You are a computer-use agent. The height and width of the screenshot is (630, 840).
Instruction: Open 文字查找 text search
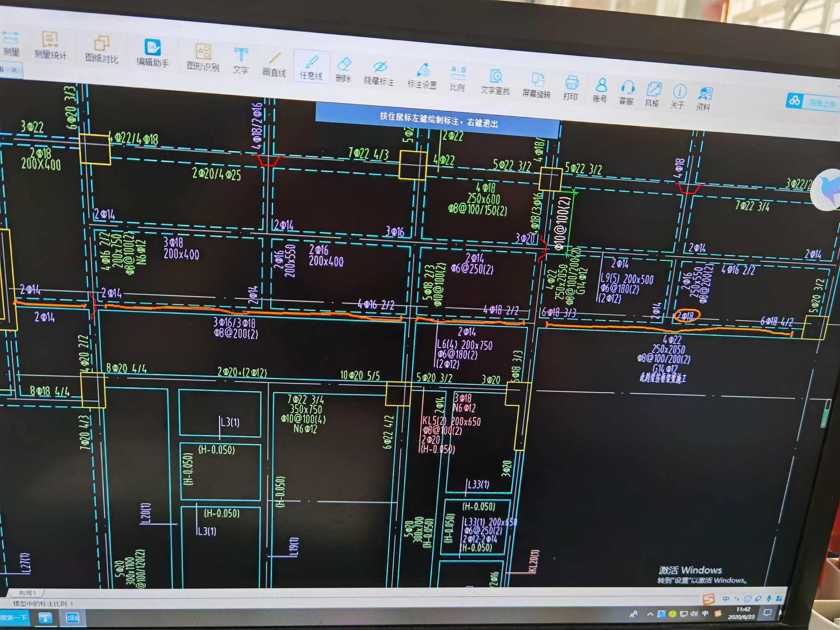click(x=495, y=82)
